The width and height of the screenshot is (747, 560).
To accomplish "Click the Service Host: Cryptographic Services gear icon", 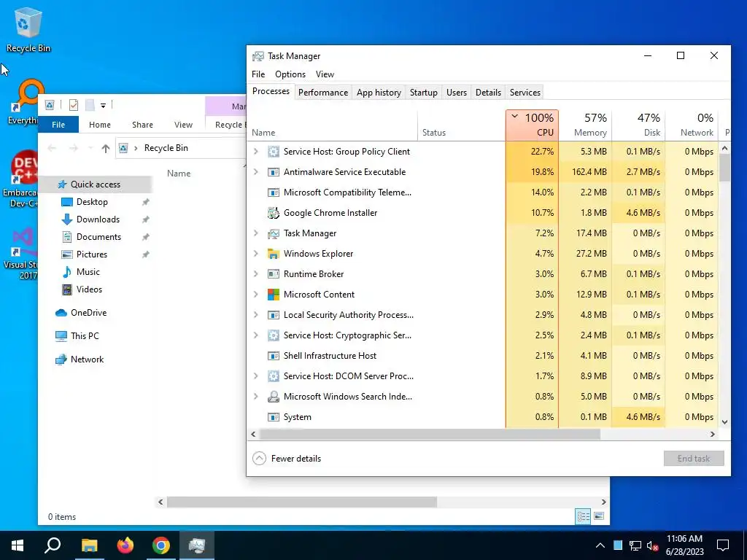I will pos(273,335).
